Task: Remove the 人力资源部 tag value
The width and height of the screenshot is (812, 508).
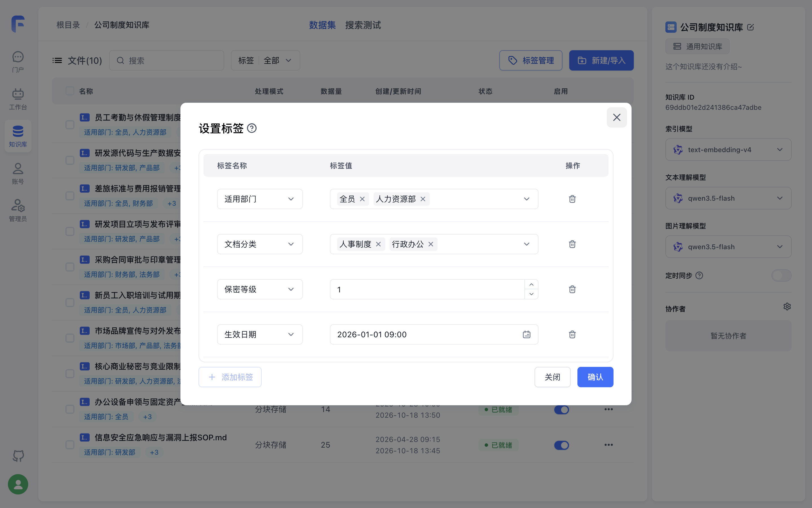Action: pyautogui.click(x=423, y=199)
